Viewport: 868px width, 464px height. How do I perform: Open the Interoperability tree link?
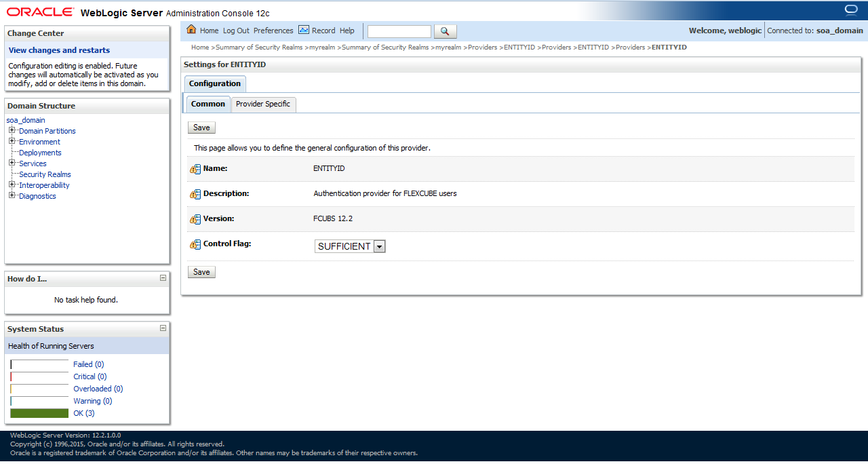coord(44,185)
